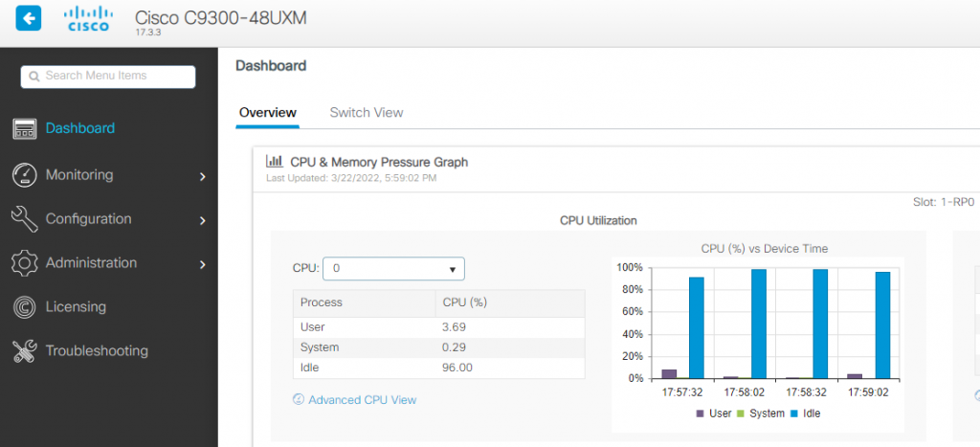Click the CPU Utilization heading
Screen dimensions: 980x447
pyautogui.click(x=598, y=221)
